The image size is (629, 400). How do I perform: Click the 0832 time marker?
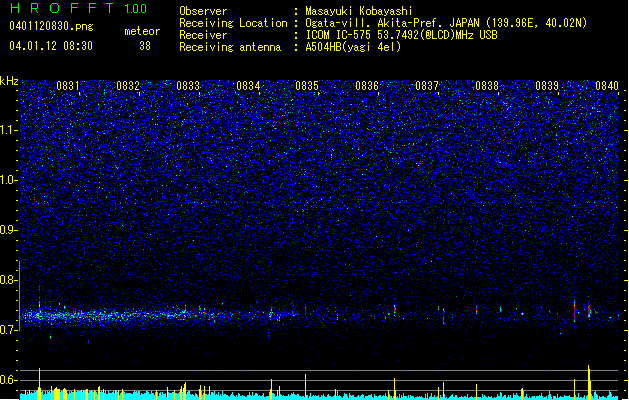point(128,86)
